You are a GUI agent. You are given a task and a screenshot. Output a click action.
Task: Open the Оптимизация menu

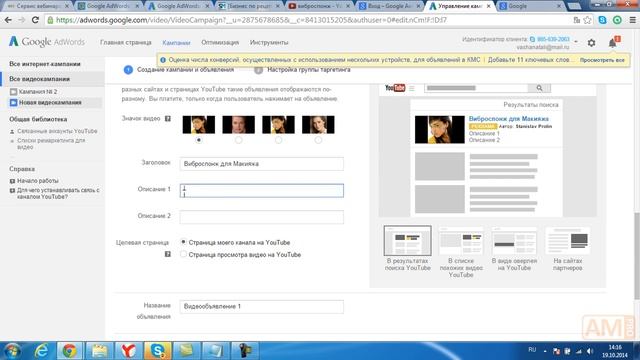pos(220,42)
